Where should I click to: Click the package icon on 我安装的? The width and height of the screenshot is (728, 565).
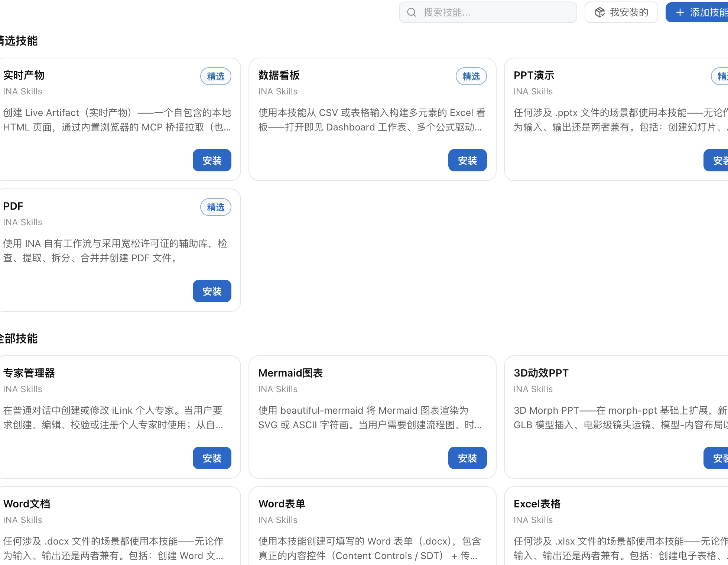599,12
